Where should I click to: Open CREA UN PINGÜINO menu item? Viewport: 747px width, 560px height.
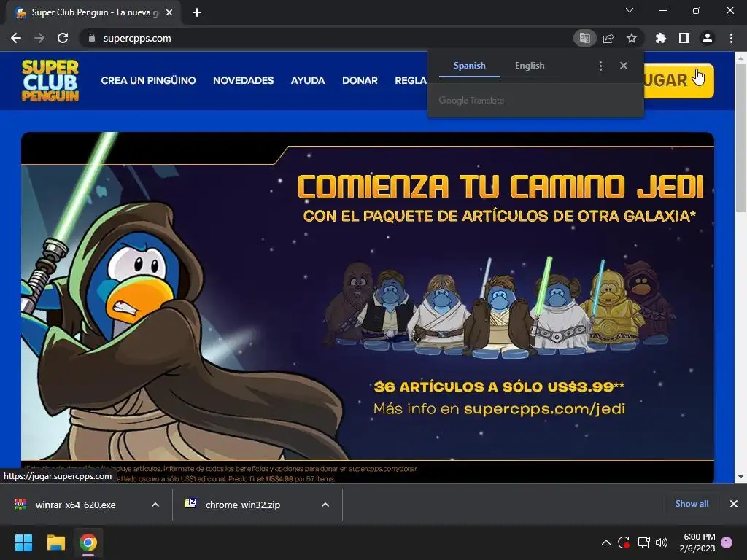click(148, 80)
